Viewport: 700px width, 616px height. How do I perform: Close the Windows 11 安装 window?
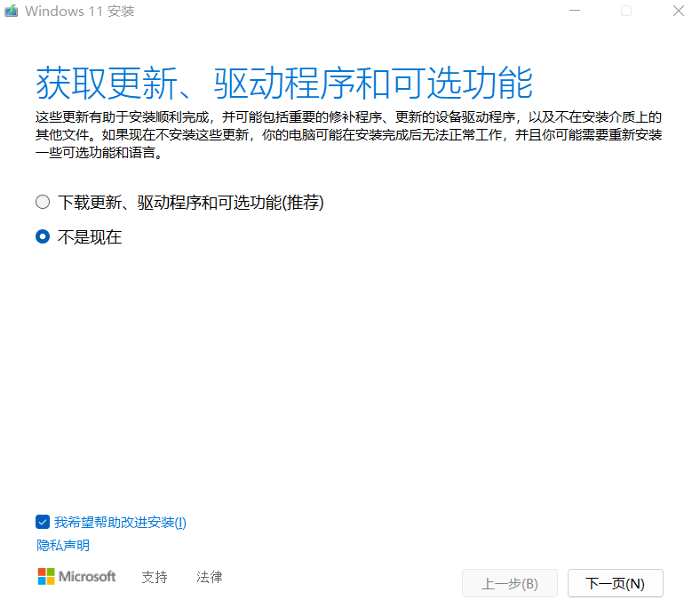coord(677,12)
